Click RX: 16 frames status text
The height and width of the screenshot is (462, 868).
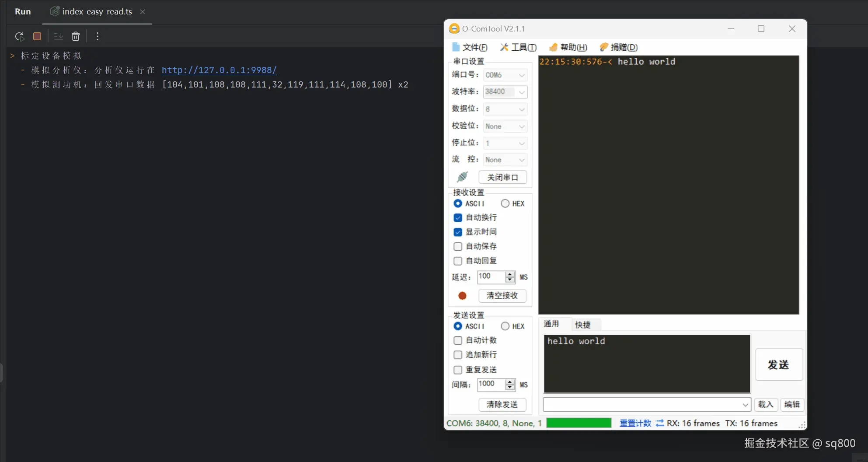click(693, 423)
